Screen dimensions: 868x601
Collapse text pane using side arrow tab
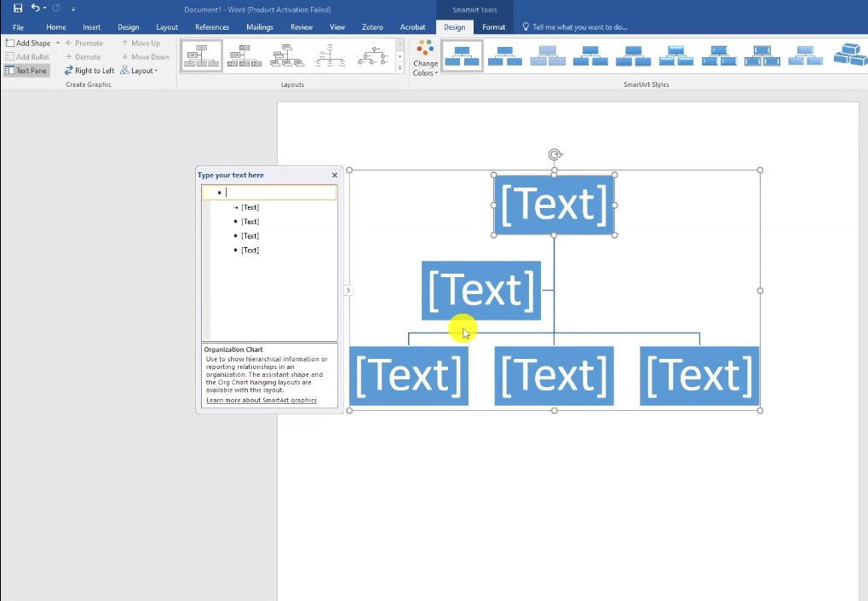tap(348, 291)
